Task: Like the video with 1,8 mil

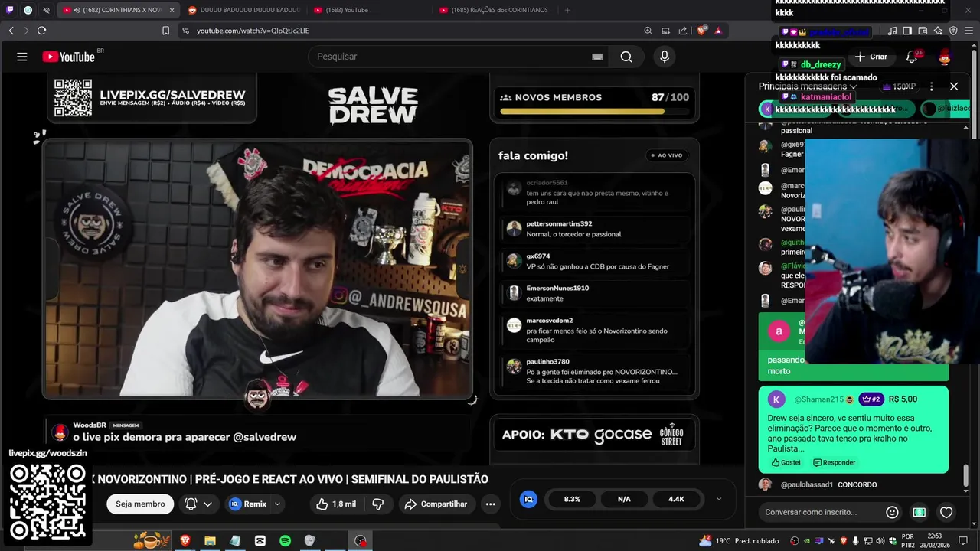Action: (335, 504)
